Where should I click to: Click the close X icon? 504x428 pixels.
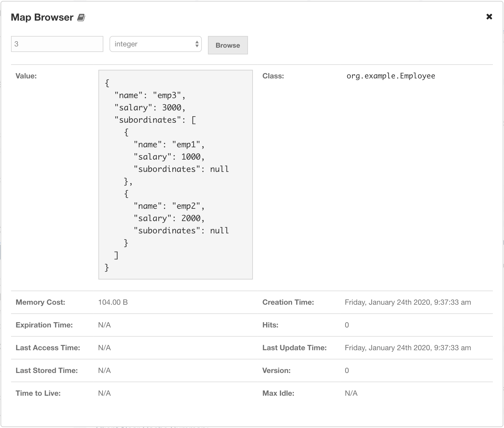[489, 17]
